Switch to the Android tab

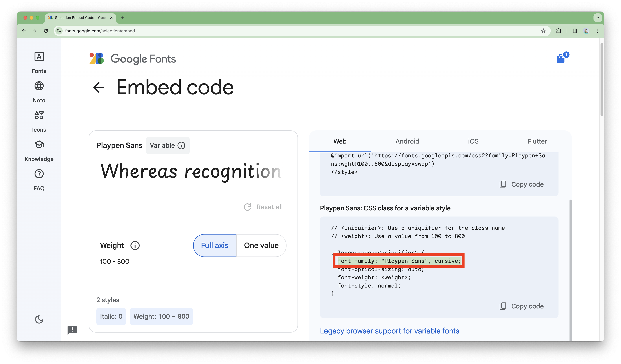(407, 141)
